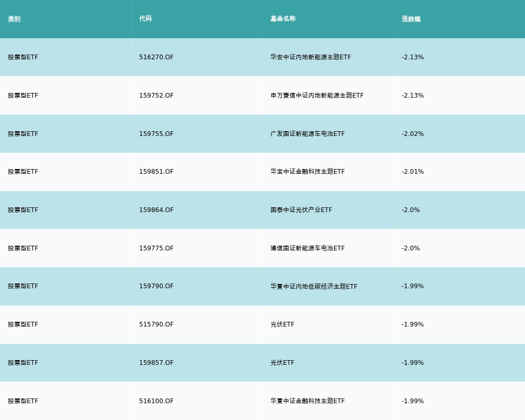Click fund name 国泰中证光伏产业ETF
This screenshot has height=420, width=525.
tap(301, 210)
